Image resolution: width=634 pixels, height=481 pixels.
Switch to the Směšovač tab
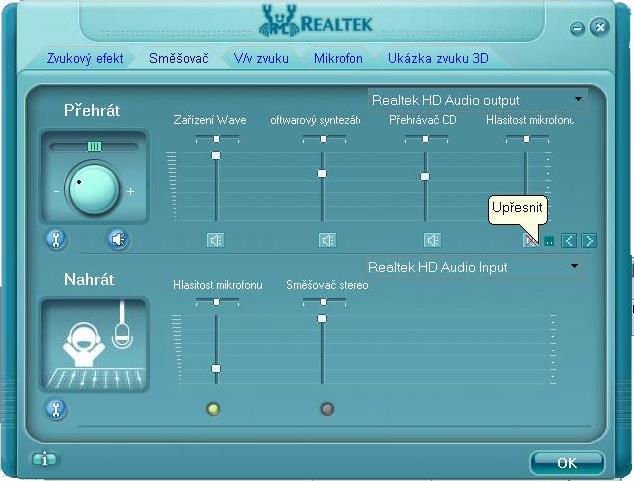pyautogui.click(x=179, y=59)
